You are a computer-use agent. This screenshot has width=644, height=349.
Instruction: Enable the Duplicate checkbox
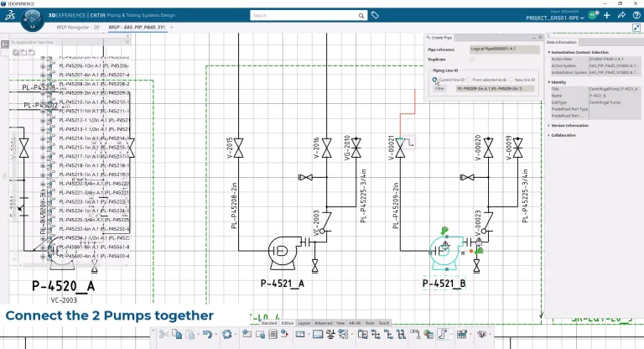point(472,60)
